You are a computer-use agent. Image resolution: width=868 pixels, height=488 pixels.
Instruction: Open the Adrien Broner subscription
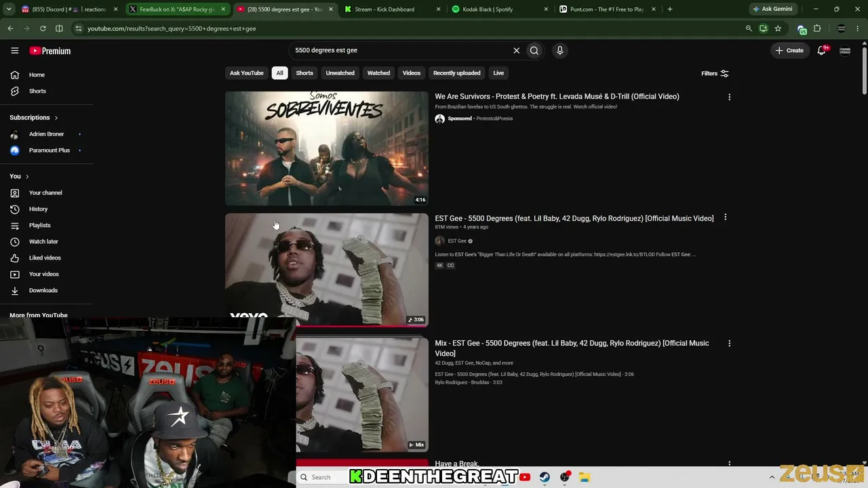click(x=46, y=134)
